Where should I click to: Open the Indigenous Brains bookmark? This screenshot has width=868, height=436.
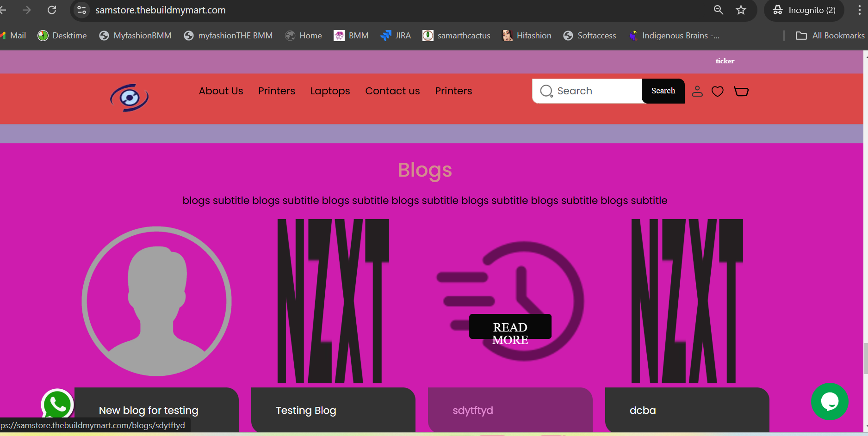[674, 36]
